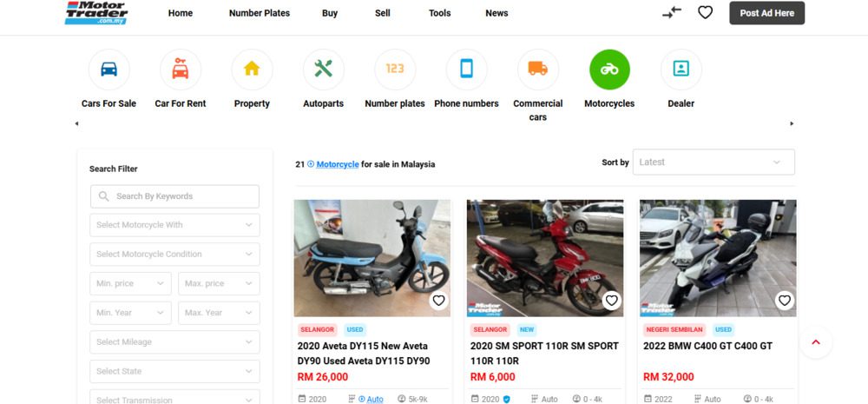Open the Max. price dropdown

(220, 284)
